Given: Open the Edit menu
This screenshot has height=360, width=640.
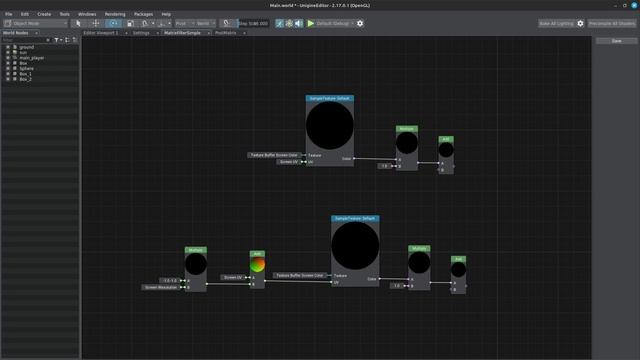Looking at the screenshot, I should click(x=24, y=14).
